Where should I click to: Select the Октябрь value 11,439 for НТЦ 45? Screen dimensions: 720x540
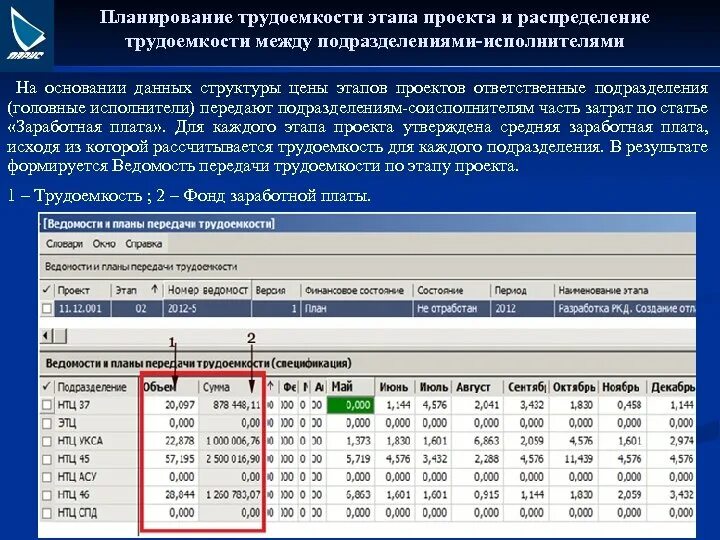579,459
